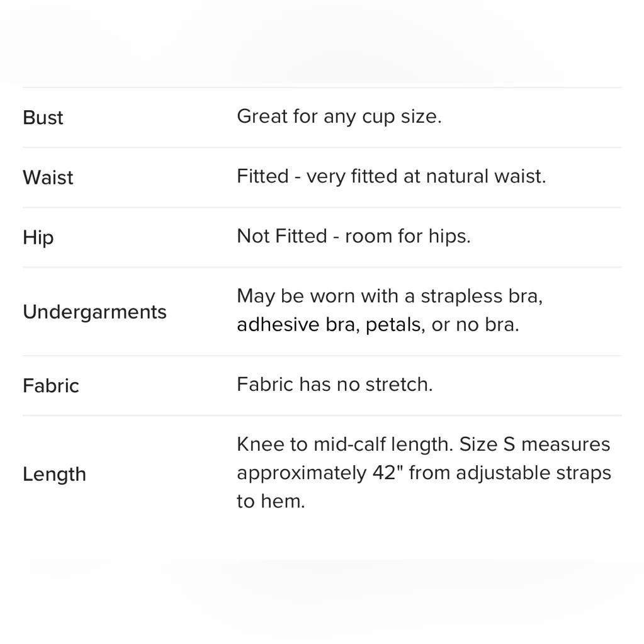Select the "Not Fitted - room for hips." text
The image size is (644, 644).
[x=353, y=236]
